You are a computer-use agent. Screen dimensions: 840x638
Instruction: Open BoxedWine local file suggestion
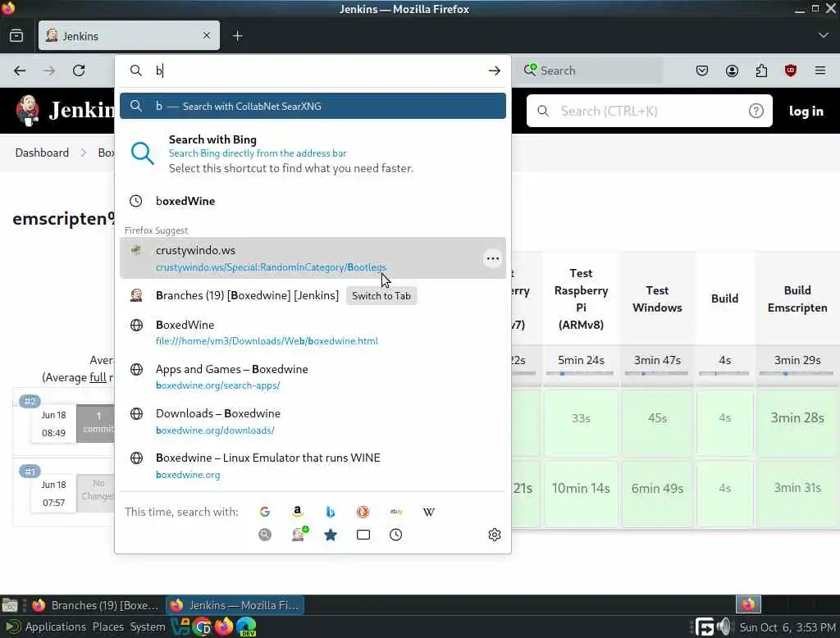point(313,333)
